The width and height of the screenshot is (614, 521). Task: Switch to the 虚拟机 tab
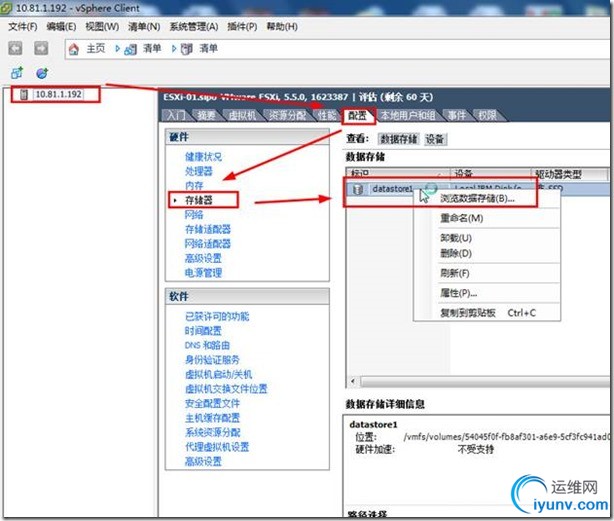click(242, 115)
